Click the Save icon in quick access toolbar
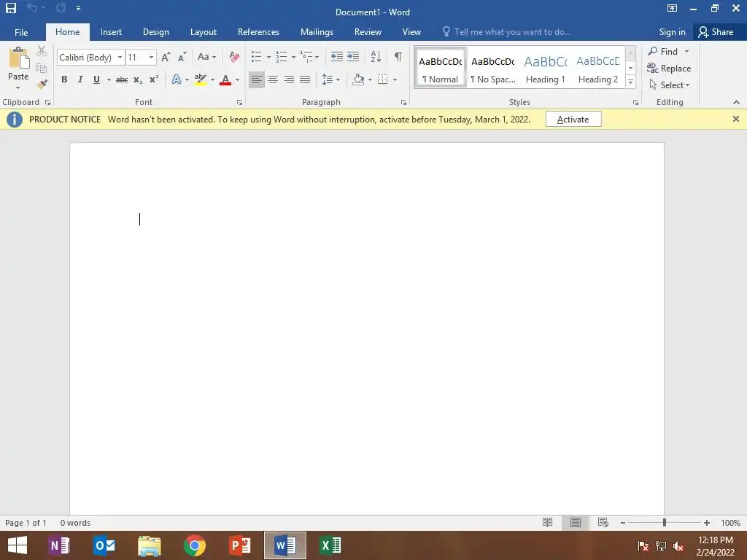 click(x=10, y=8)
